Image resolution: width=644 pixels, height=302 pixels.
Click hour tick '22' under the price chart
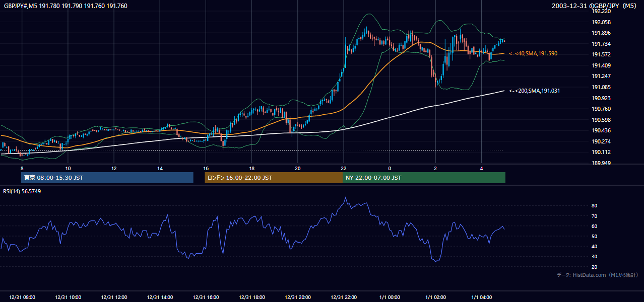coord(343,168)
